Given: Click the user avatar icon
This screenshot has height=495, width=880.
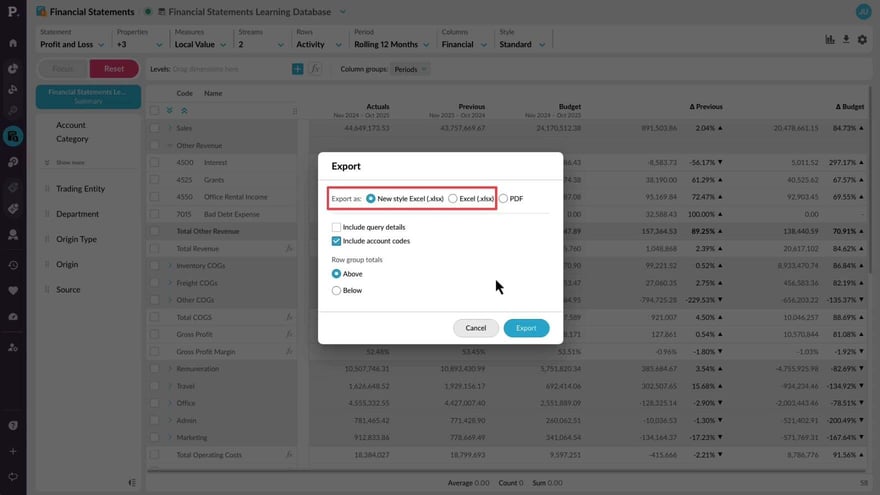Looking at the screenshot, I should (x=863, y=11).
